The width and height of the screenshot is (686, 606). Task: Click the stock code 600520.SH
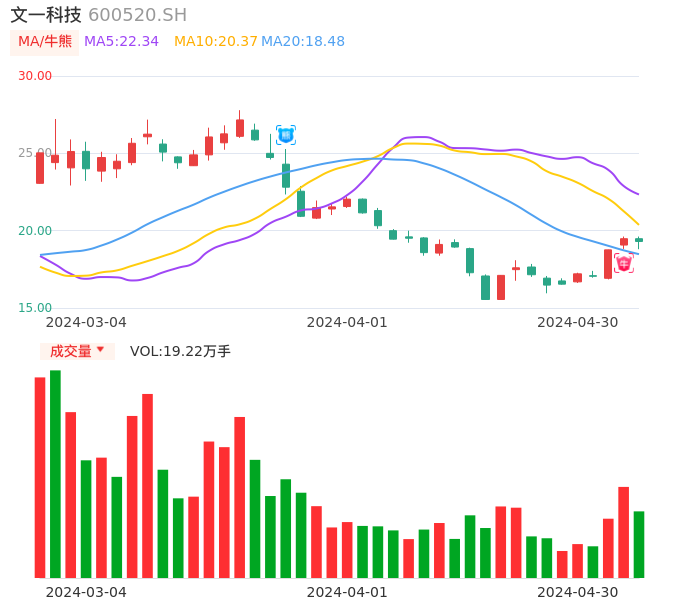click(137, 15)
